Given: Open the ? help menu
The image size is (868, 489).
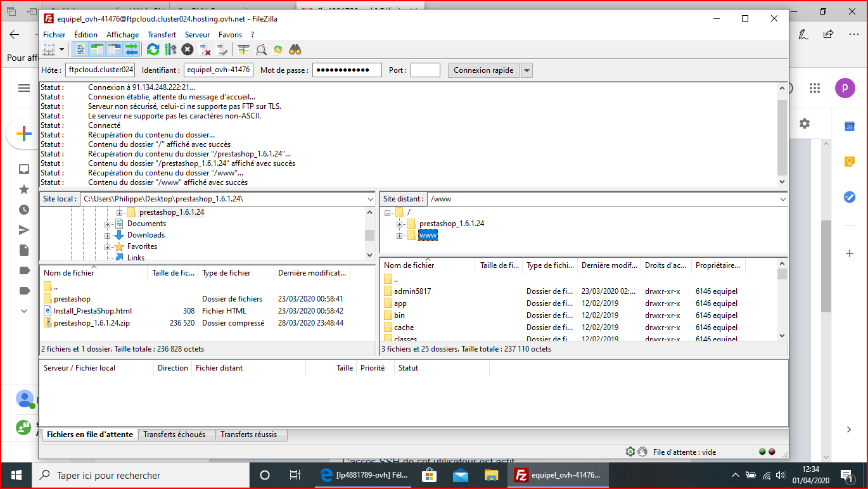Looking at the screenshot, I should (x=252, y=35).
